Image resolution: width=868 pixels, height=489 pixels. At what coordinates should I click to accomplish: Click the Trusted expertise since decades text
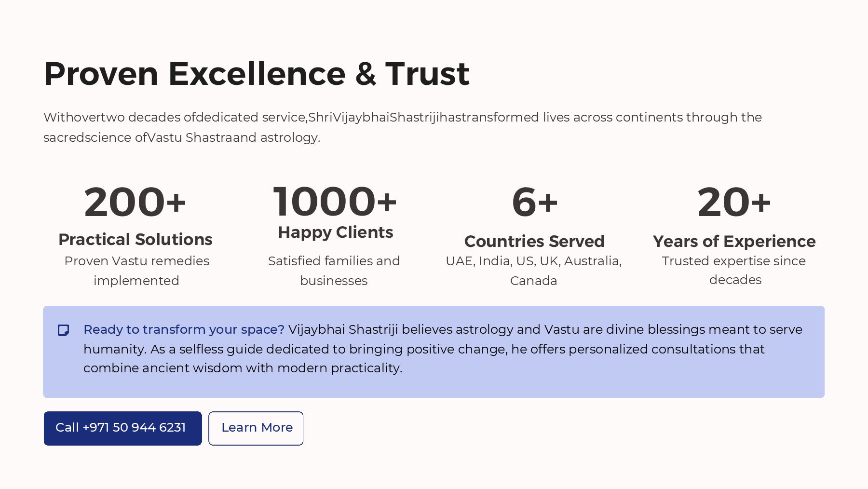click(734, 270)
